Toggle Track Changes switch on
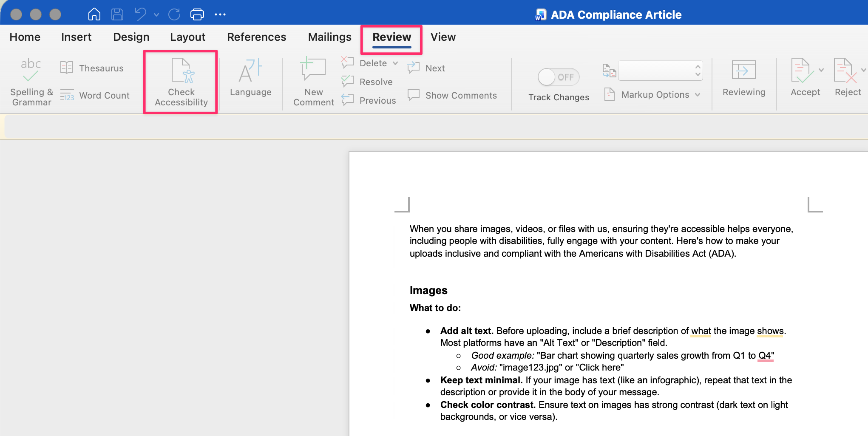 (x=559, y=77)
